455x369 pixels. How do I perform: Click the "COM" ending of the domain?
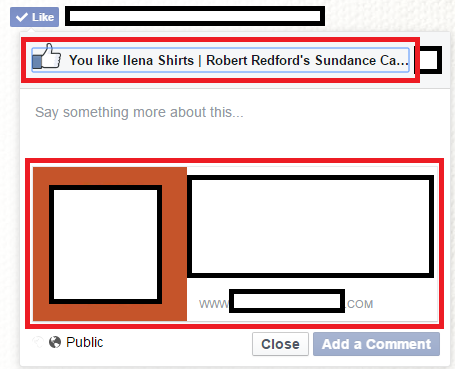tap(359, 304)
